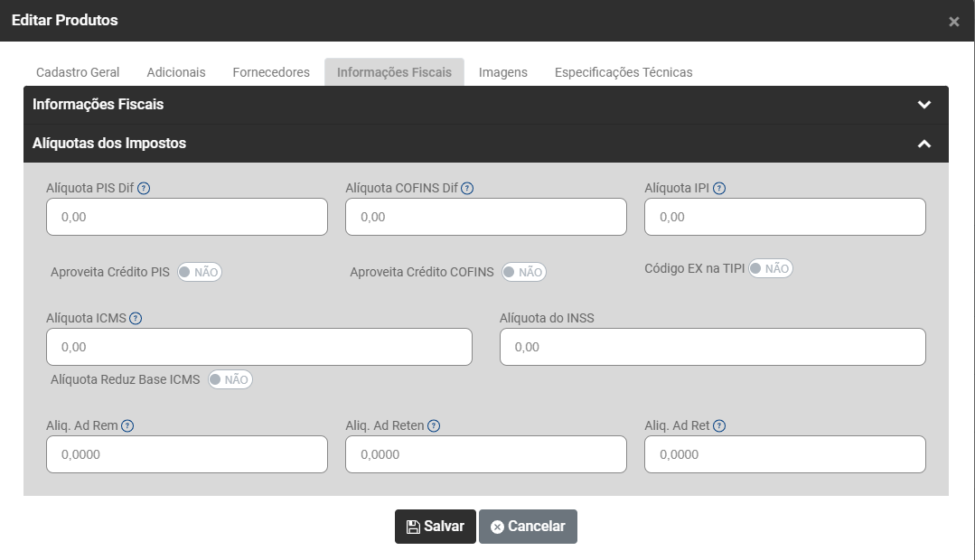Click the Alíquota do INSS input field
Image resolution: width=975 pixels, height=560 pixels.
pos(712,347)
